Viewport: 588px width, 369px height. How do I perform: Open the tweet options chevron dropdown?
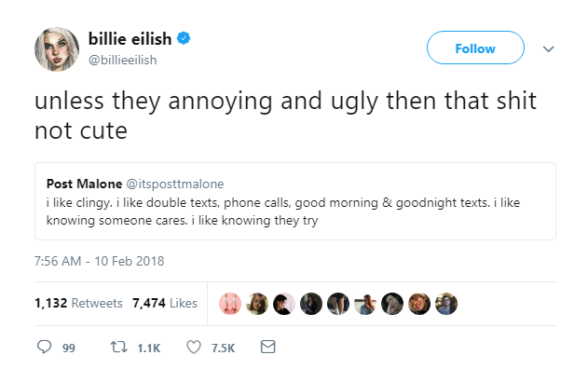548,48
